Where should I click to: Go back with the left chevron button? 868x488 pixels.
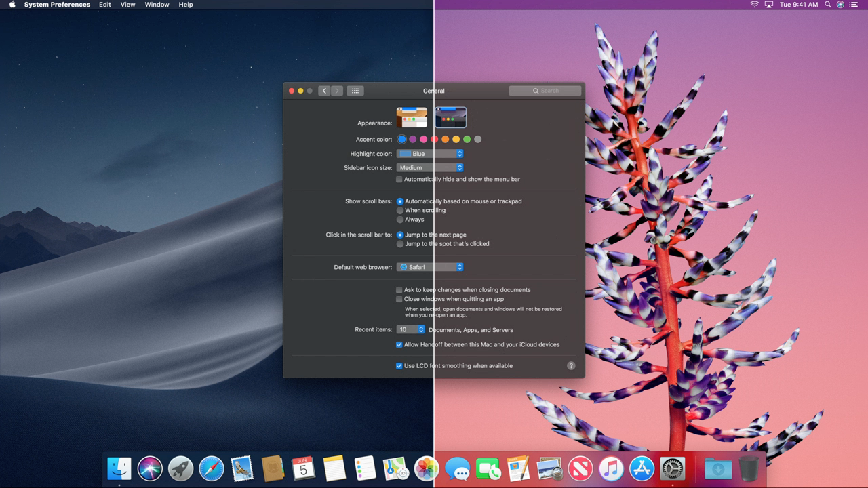(x=324, y=91)
